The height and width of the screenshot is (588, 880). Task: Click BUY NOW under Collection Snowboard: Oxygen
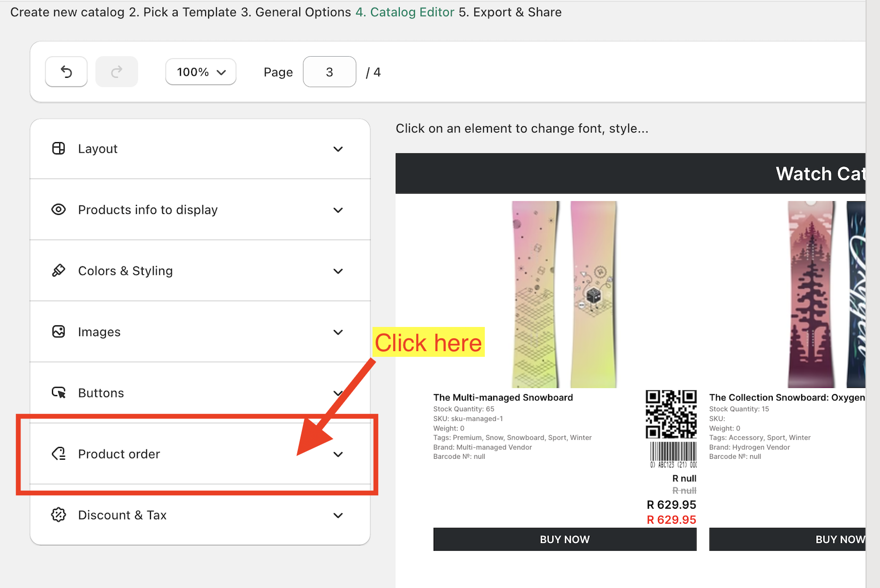[787, 539]
